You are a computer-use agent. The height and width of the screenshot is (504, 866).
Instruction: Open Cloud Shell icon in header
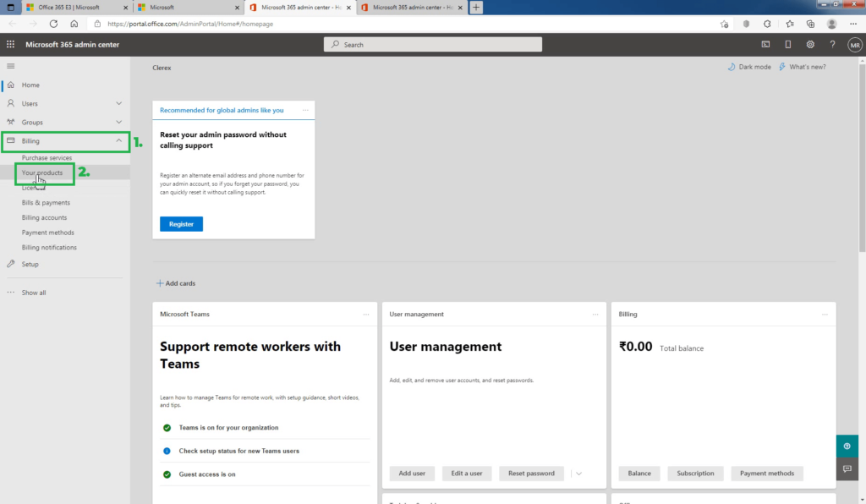coord(765,45)
